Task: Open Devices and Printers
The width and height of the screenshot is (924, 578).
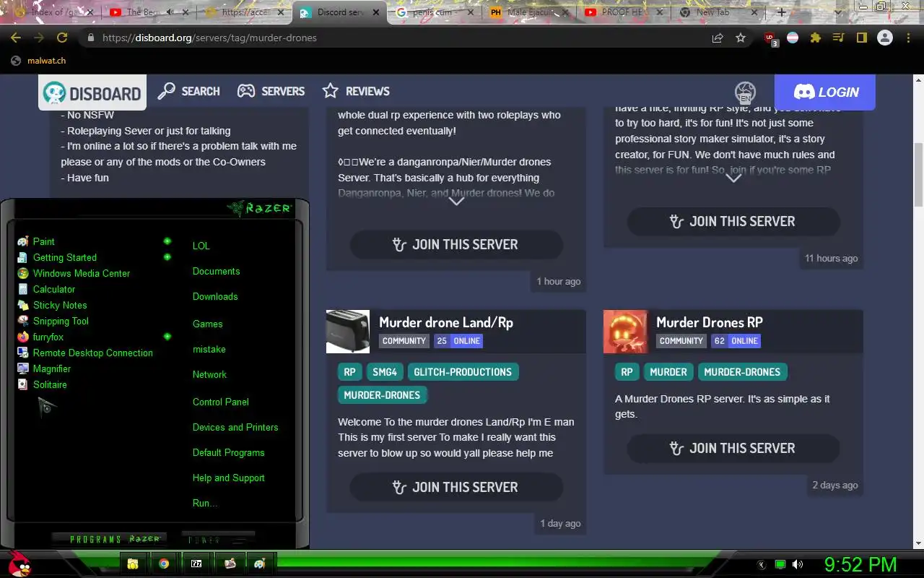Action: click(x=235, y=427)
